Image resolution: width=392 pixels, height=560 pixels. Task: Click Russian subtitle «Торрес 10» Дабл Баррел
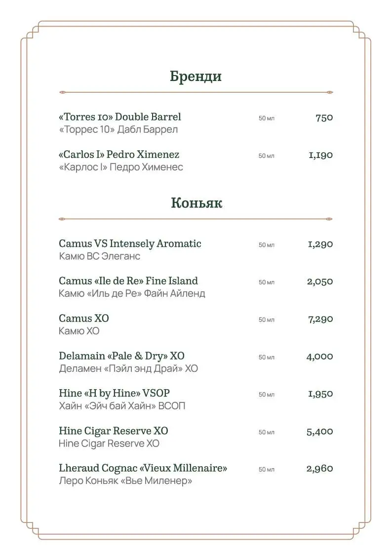pos(118,129)
